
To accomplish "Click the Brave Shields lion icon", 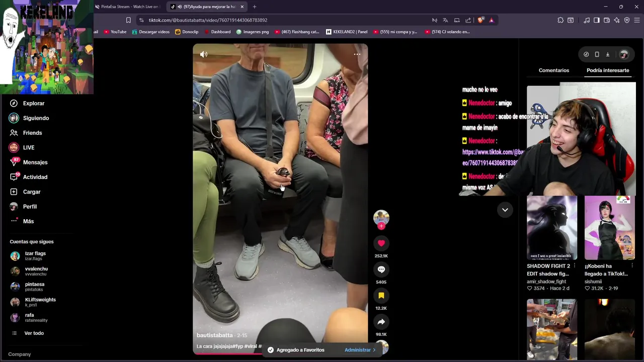I will (x=480, y=20).
